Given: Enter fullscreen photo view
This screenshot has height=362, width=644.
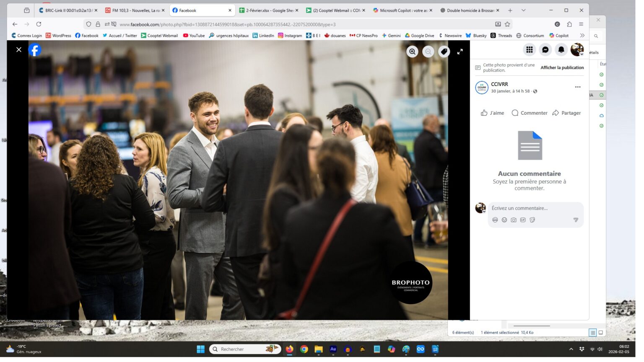Looking at the screenshot, I should point(460,52).
